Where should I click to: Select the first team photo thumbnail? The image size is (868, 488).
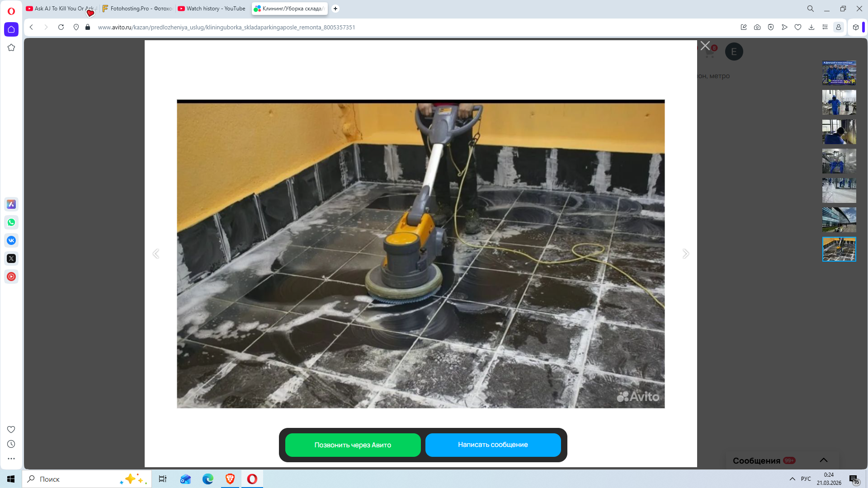pyautogui.click(x=839, y=73)
